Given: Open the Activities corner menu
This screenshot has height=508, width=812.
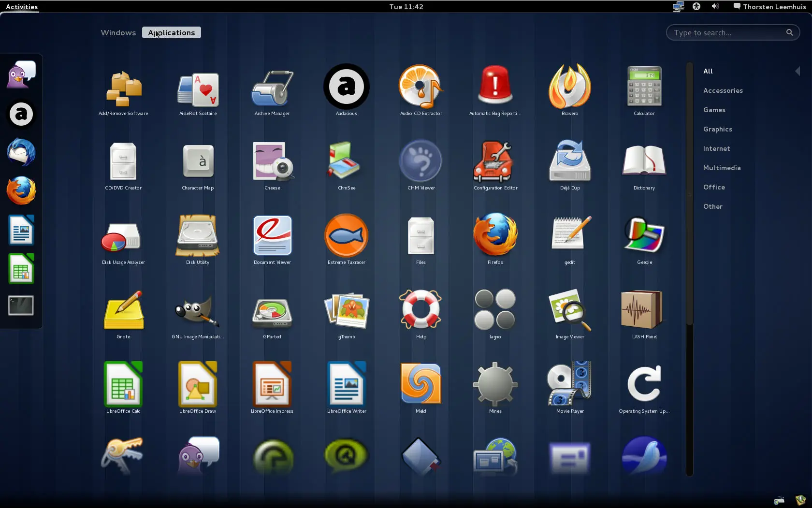Looking at the screenshot, I should pos(21,7).
